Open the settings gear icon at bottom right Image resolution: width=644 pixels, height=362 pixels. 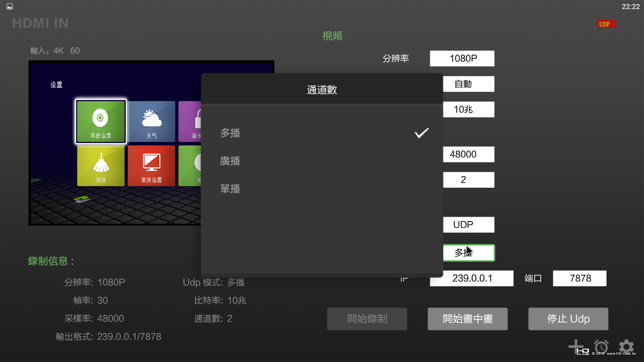point(626,347)
